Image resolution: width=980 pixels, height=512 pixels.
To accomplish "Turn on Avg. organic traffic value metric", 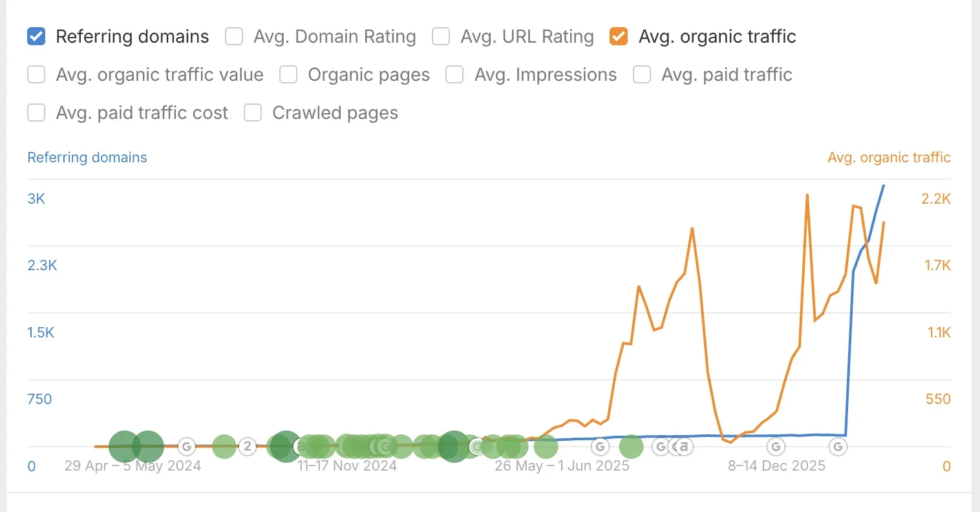I will 36,75.
